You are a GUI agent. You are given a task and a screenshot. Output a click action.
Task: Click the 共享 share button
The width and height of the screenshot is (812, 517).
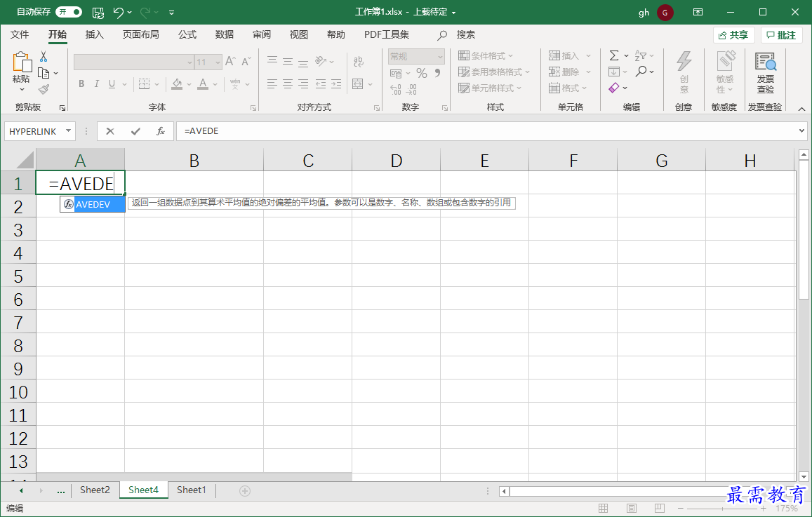coord(733,35)
